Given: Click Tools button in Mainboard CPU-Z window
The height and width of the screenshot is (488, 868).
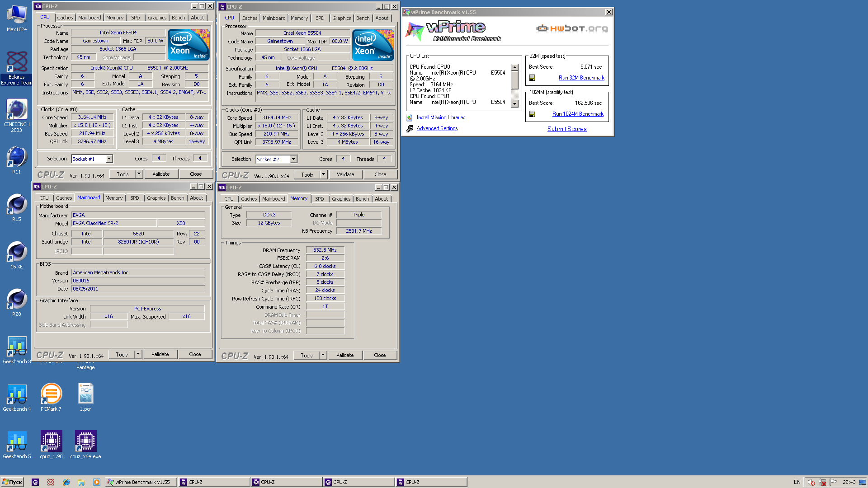Looking at the screenshot, I should coord(122,354).
